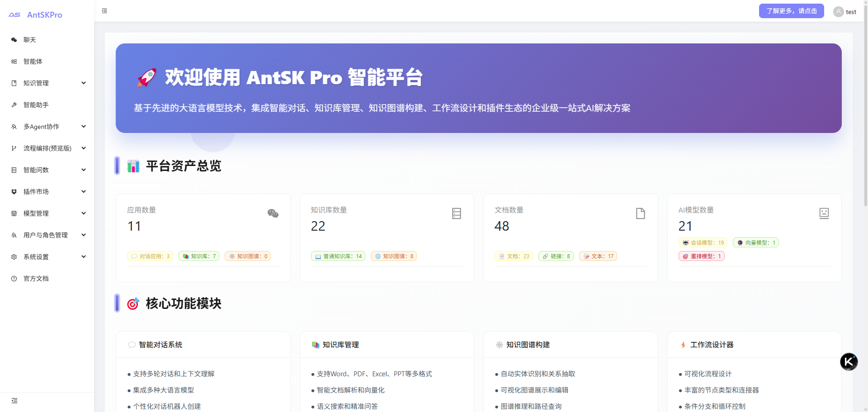
Task: Click the 知识图谱: 8 tag
Action: (x=394, y=256)
